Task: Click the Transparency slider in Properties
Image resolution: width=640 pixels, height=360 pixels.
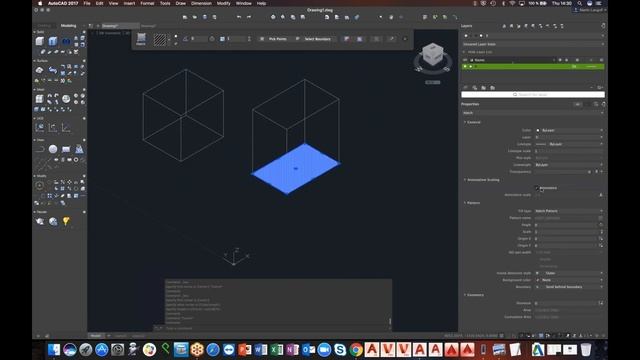Action: [562, 172]
